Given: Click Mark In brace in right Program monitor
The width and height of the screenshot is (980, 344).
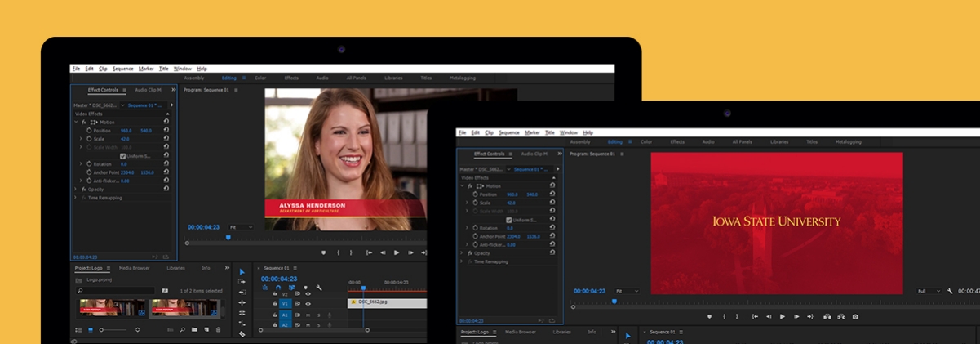Looking at the screenshot, I should (x=724, y=316).
